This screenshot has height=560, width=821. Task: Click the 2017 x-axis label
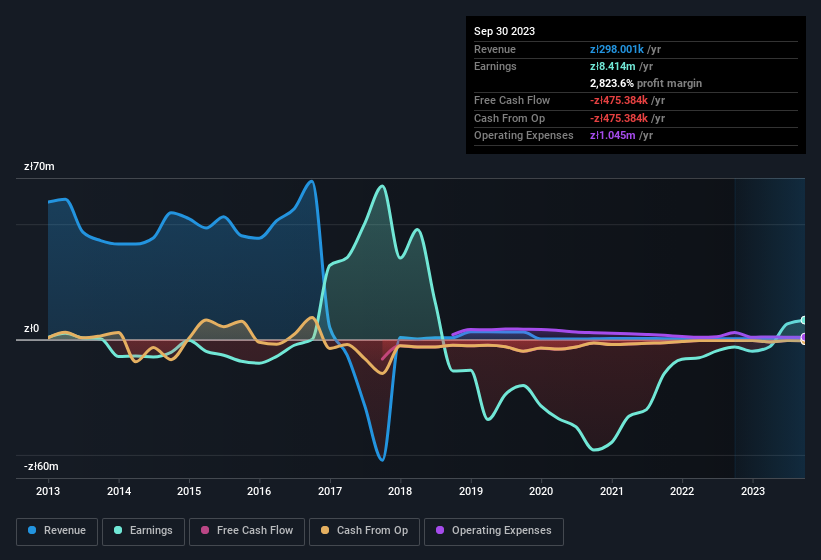point(330,491)
